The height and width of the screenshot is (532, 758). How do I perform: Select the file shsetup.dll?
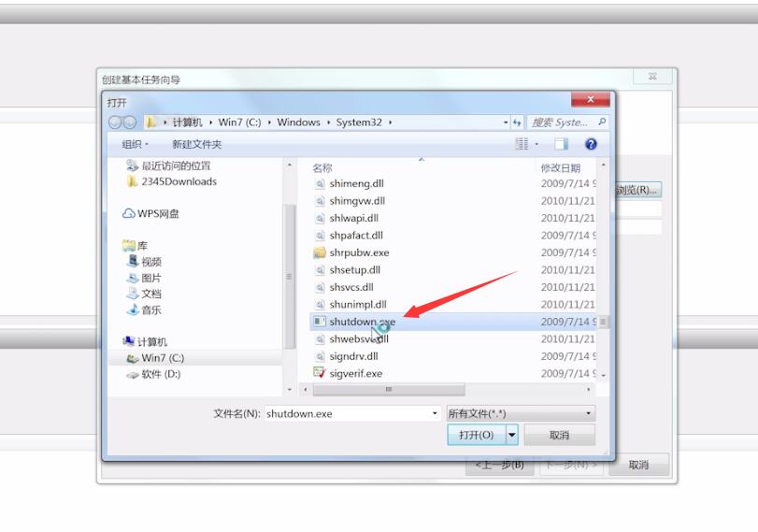click(355, 270)
